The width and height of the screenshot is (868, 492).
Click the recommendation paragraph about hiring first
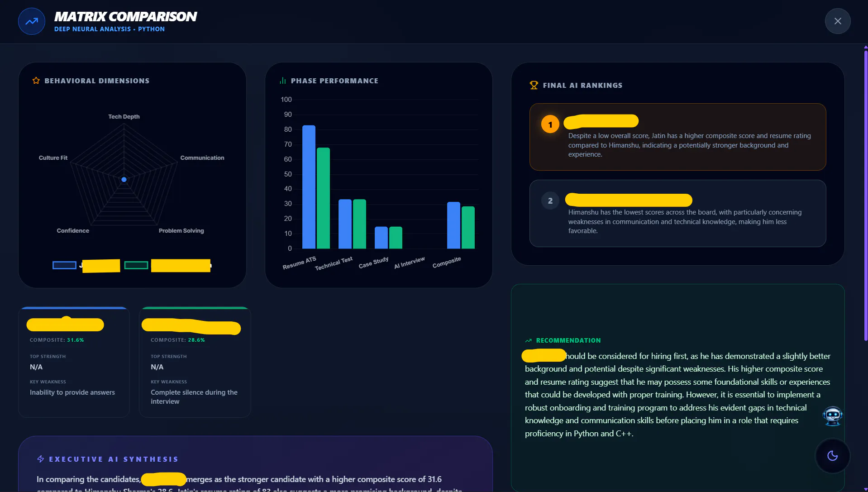click(678, 395)
